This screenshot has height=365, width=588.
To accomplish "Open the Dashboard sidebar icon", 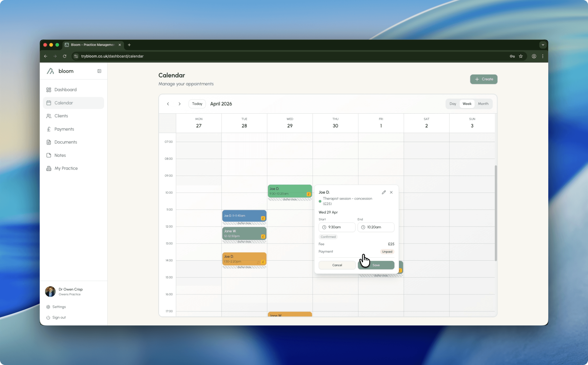I will 49,90.
